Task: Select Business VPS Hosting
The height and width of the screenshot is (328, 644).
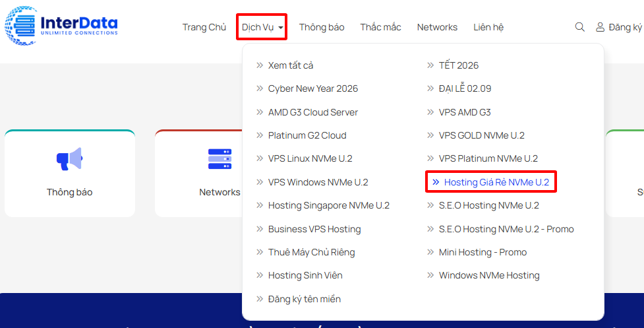Action: point(314,229)
